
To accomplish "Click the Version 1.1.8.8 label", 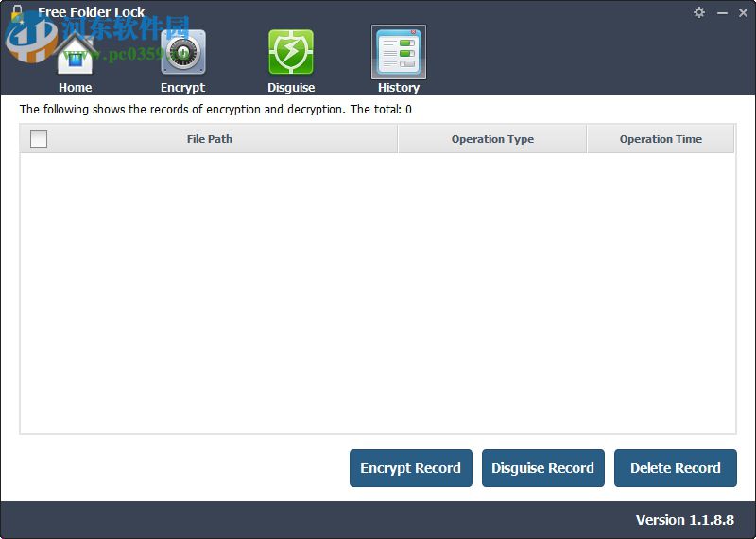I will (x=684, y=520).
